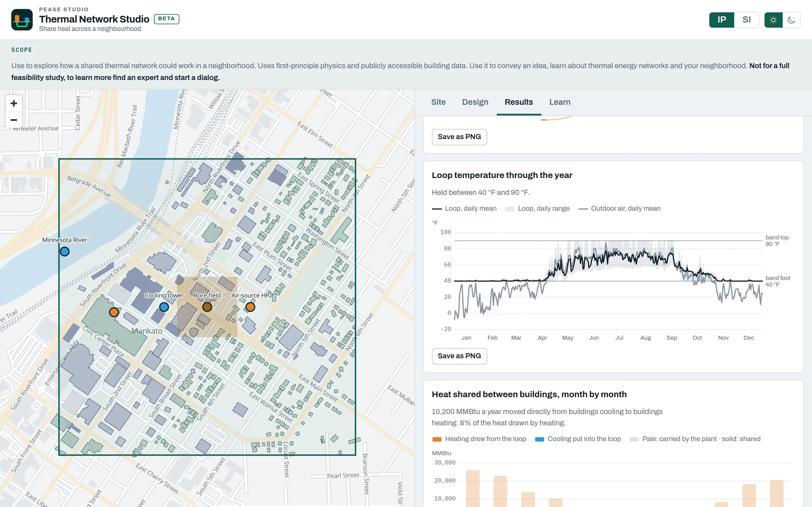Viewport: 812px width, 507px height.
Task: Click the orange marker on Civic Center
Action: point(114,312)
